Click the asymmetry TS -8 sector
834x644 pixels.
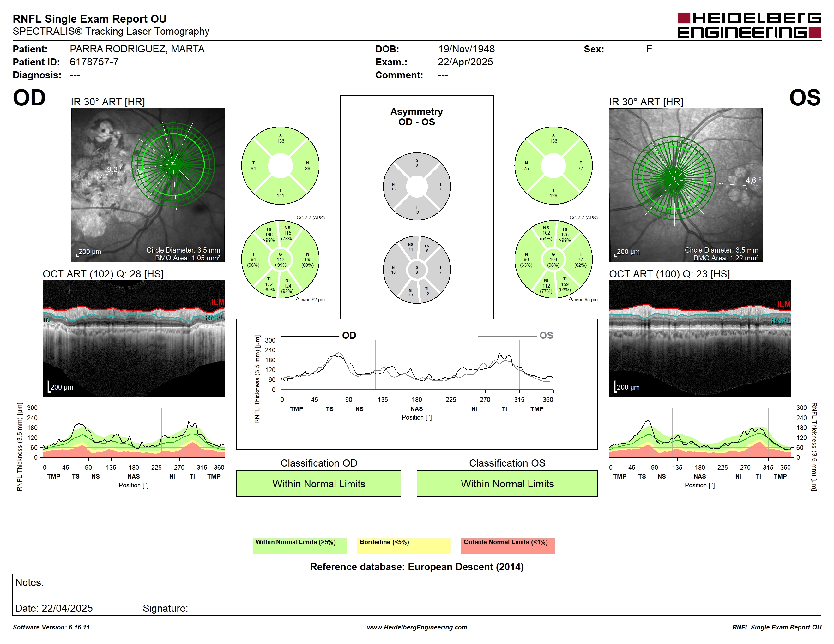click(426, 248)
